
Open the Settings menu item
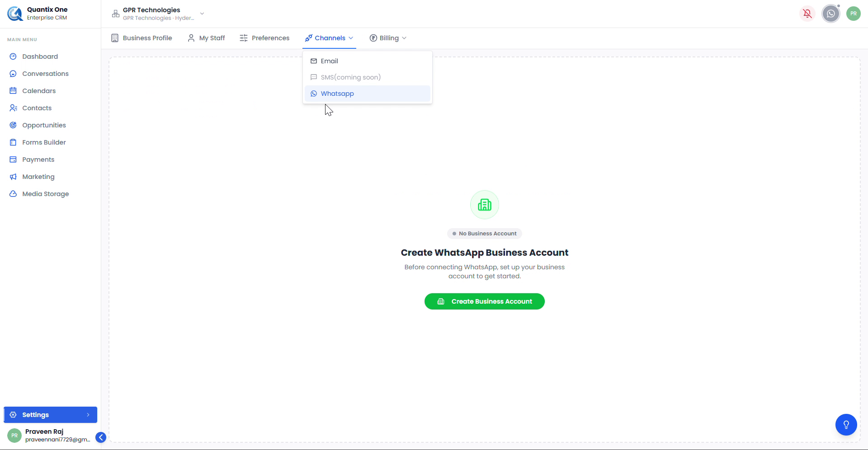point(50,415)
